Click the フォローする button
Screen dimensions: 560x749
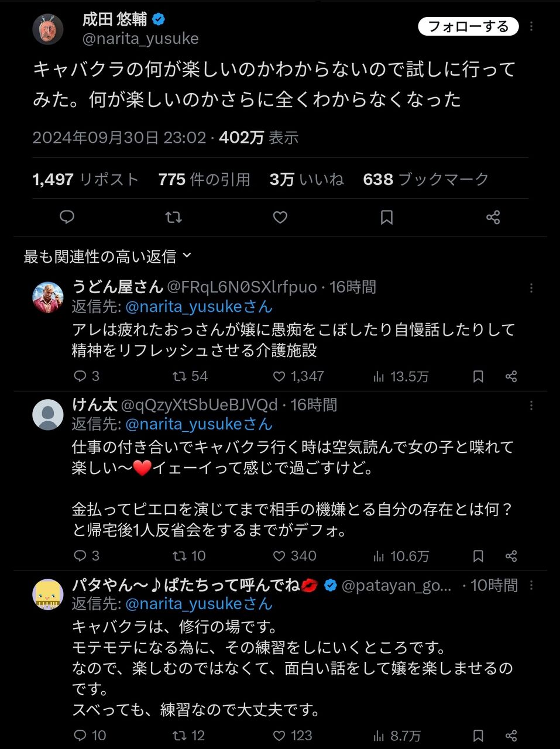pyautogui.click(x=469, y=26)
